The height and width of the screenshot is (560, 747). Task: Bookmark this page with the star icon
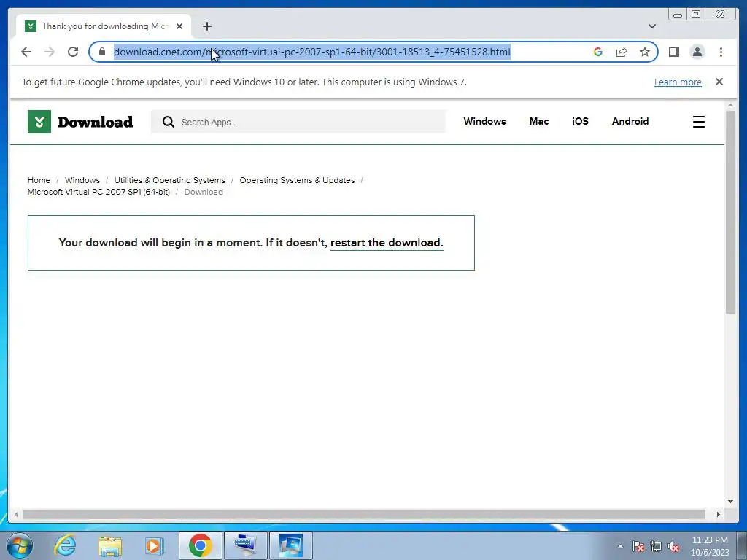[x=645, y=52]
